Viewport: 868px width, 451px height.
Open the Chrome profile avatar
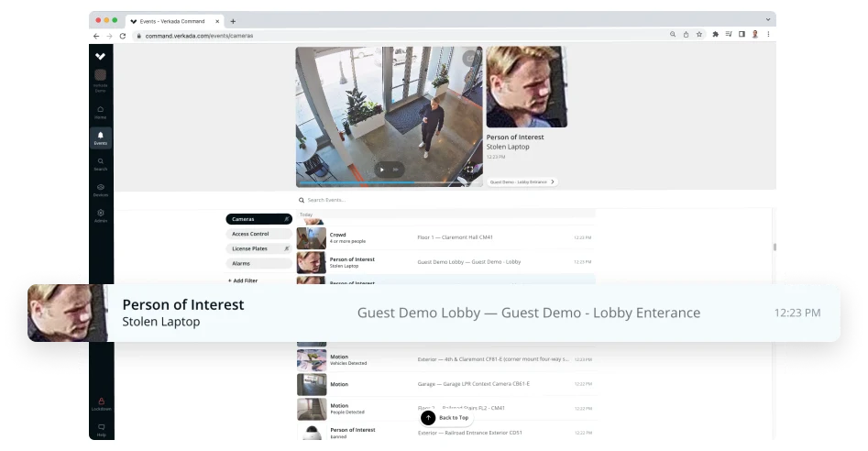pyautogui.click(x=755, y=34)
